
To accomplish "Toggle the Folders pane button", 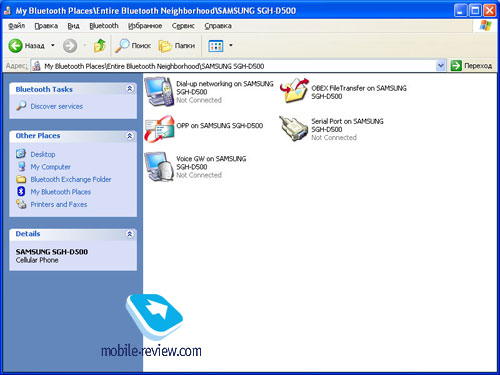I will tap(177, 45).
